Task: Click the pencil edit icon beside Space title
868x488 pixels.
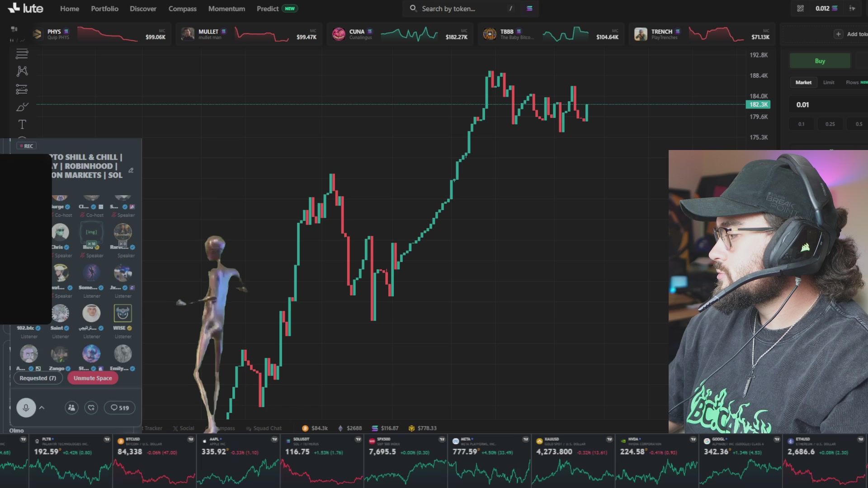Action: click(131, 170)
